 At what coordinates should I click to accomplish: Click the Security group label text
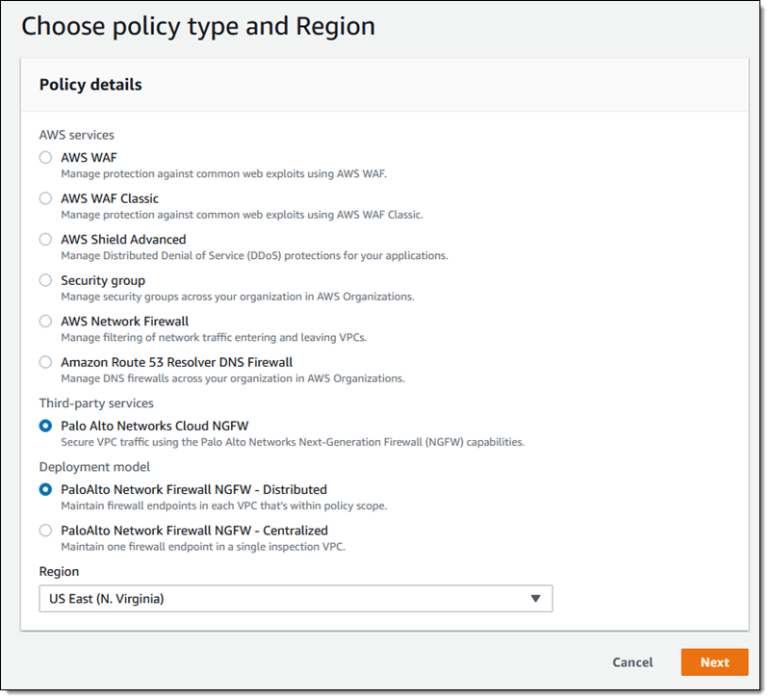pyautogui.click(x=103, y=280)
